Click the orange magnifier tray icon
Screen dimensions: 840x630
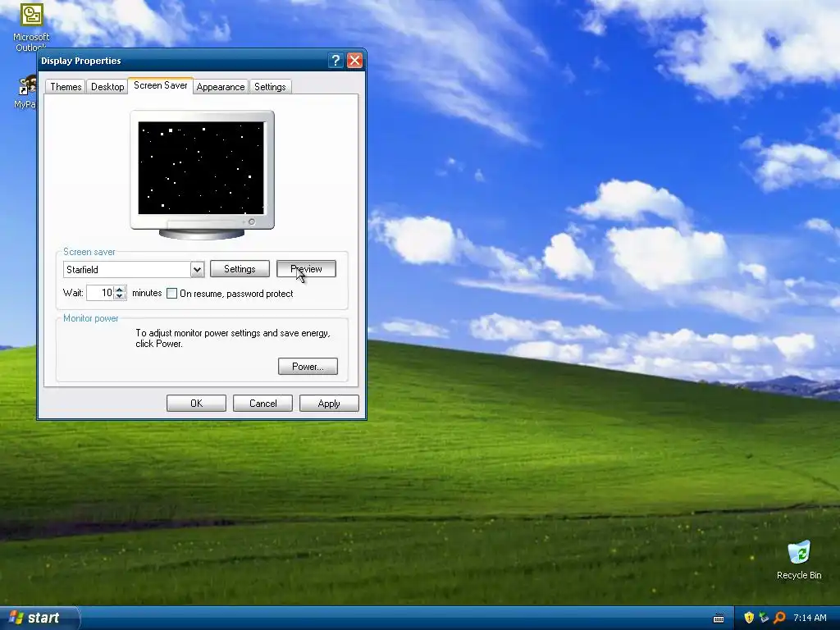(779, 618)
